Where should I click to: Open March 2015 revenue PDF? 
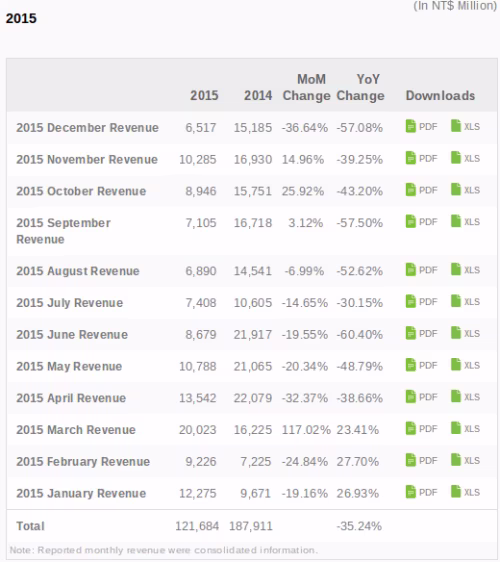pos(422,428)
